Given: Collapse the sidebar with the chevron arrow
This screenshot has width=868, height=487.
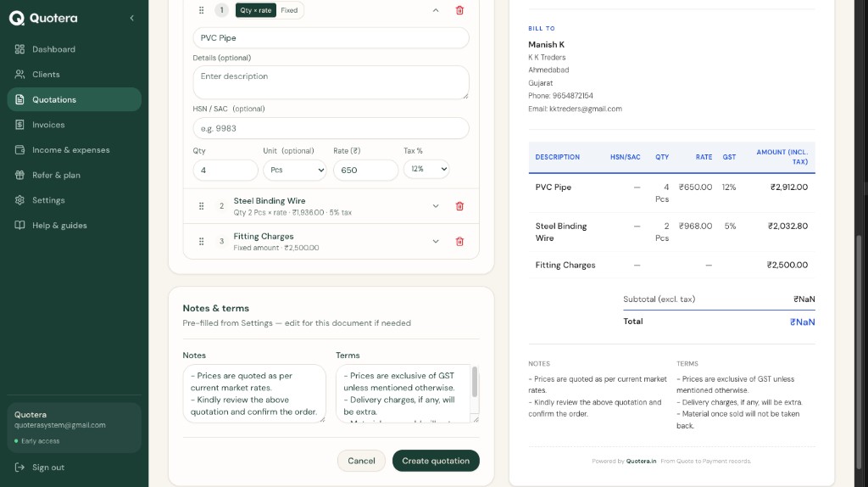Looking at the screenshot, I should (x=131, y=19).
